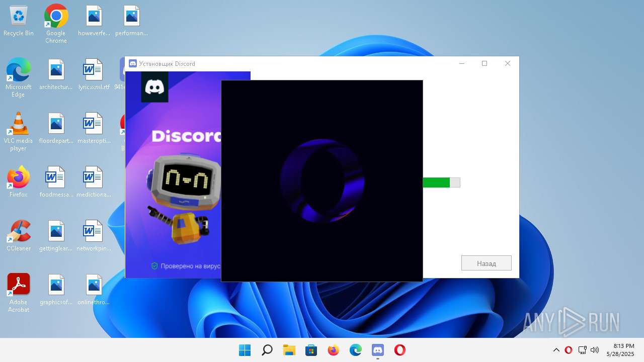
Task: Open Microsoft Store from the taskbar
Action: [311, 350]
